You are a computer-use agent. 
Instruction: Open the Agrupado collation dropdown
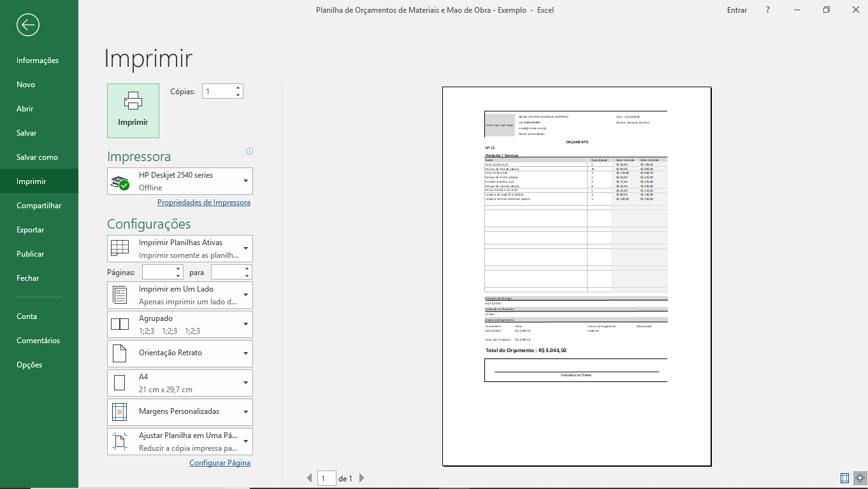[x=180, y=324]
